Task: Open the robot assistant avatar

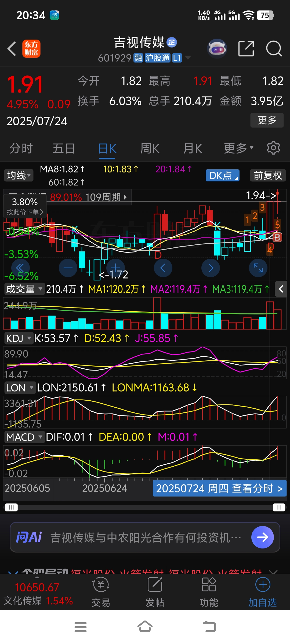Action: (217, 49)
